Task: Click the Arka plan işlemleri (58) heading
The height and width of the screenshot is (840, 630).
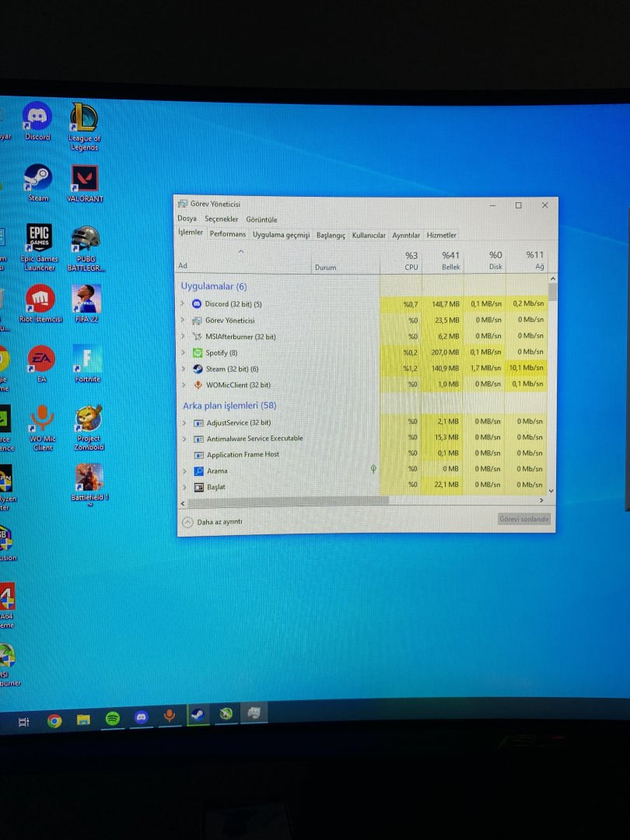Action: tap(229, 405)
